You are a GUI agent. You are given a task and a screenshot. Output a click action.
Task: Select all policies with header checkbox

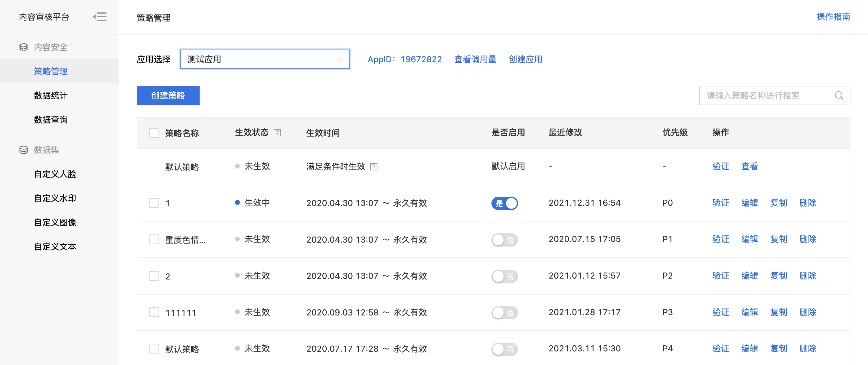[154, 133]
